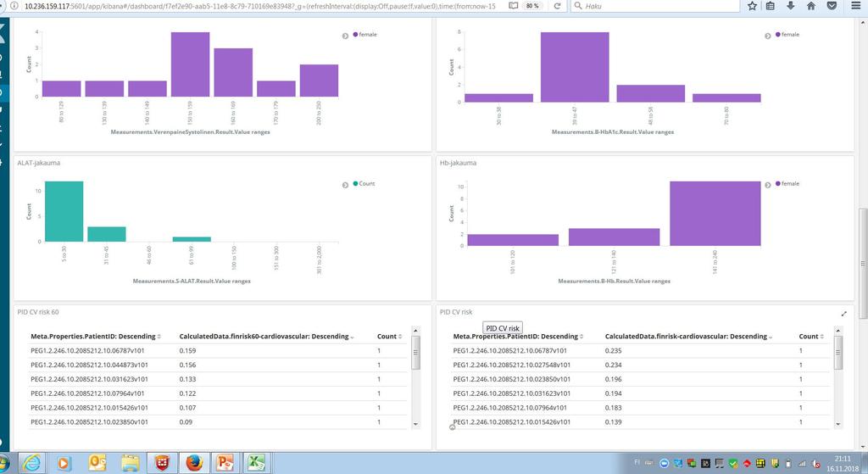This screenshot has width=868, height=474.
Task: Open the Firefox bookmarks list icon
Action: click(770, 6)
